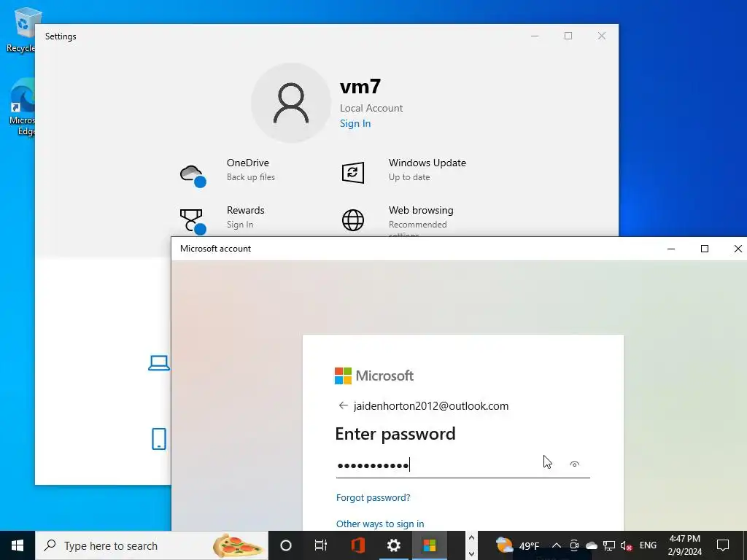The width and height of the screenshot is (747, 560).
Task: Click the jaidenhorton2012@outlook.com email text
Action: click(430, 405)
